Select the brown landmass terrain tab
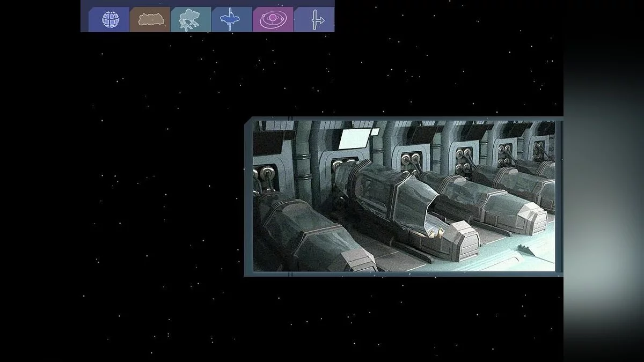Screen dimensions: 644x362 [150, 19]
